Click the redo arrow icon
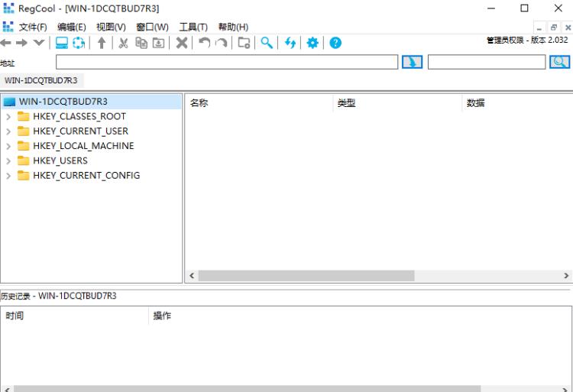573x392 pixels. [221, 43]
